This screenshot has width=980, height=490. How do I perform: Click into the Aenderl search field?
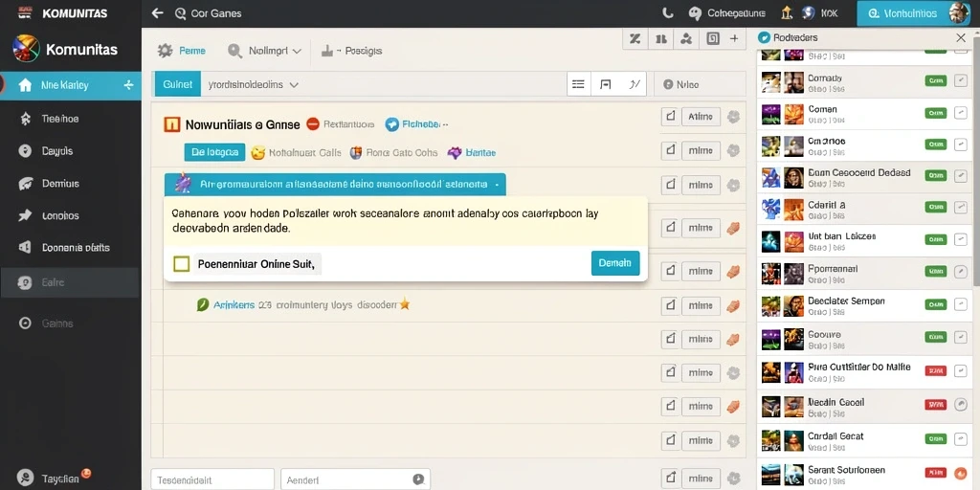pos(355,479)
